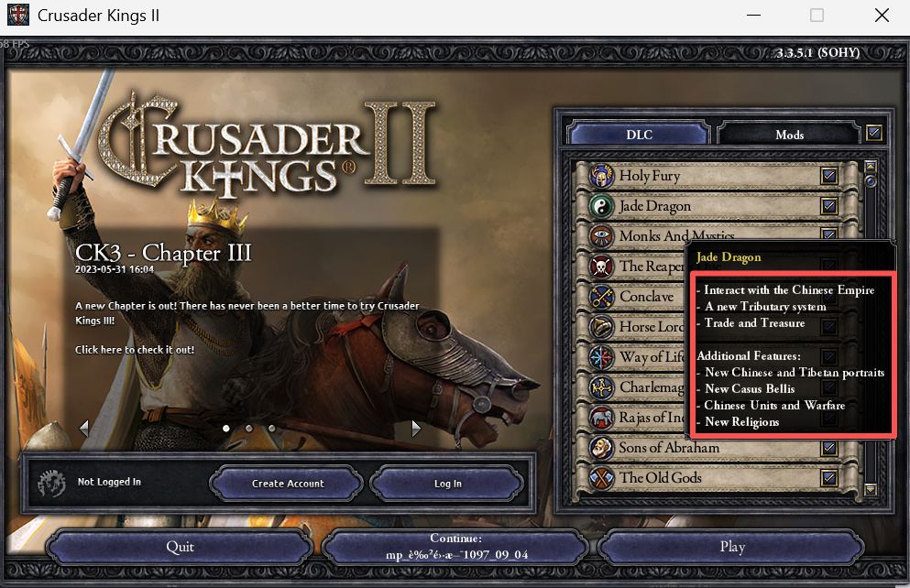This screenshot has width=910, height=588.
Task: Click The Reaper's Due skull icon
Action: [602, 267]
